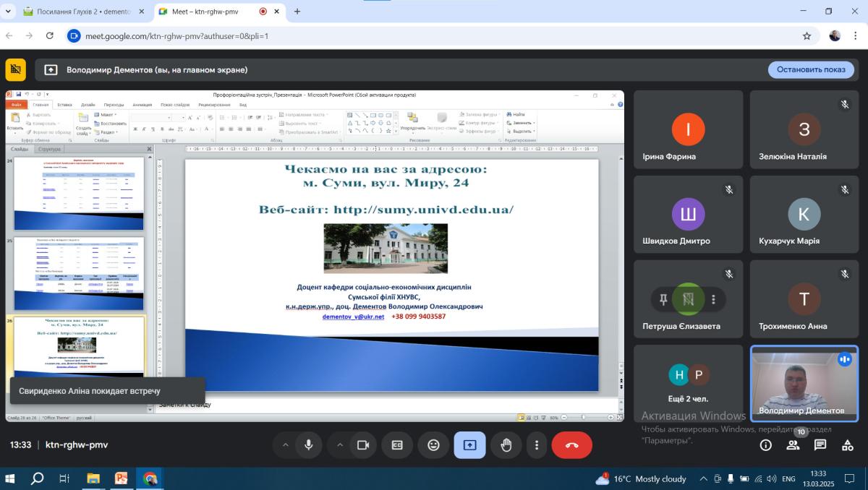The height and width of the screenshot is (490, 868).
Task: Open PowerPoint from the Windows taskbar
Action: click(x=121, y=478)
